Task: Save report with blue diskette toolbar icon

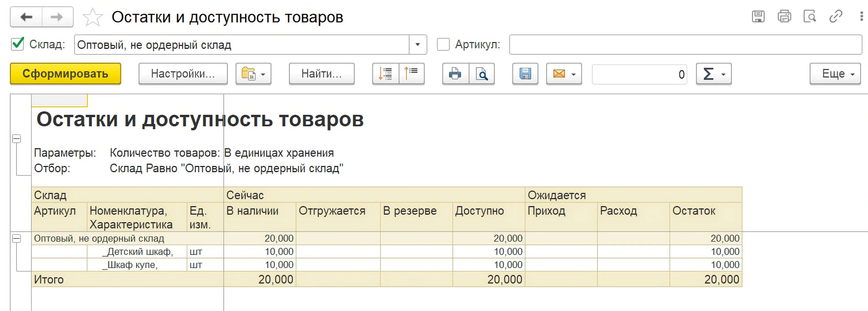Action: click(x=525, y=74)
